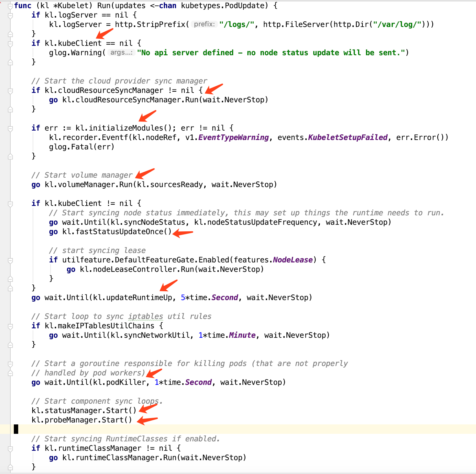Click 'kl.nodeLeaseController.Run' call
Viewport: 476px width, 474px height.
137,269
